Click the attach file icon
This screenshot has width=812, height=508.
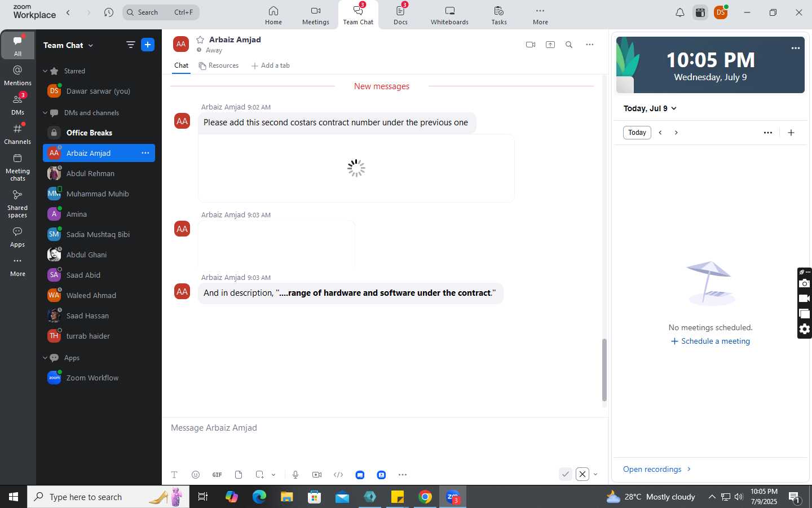[x=239, y=475]
